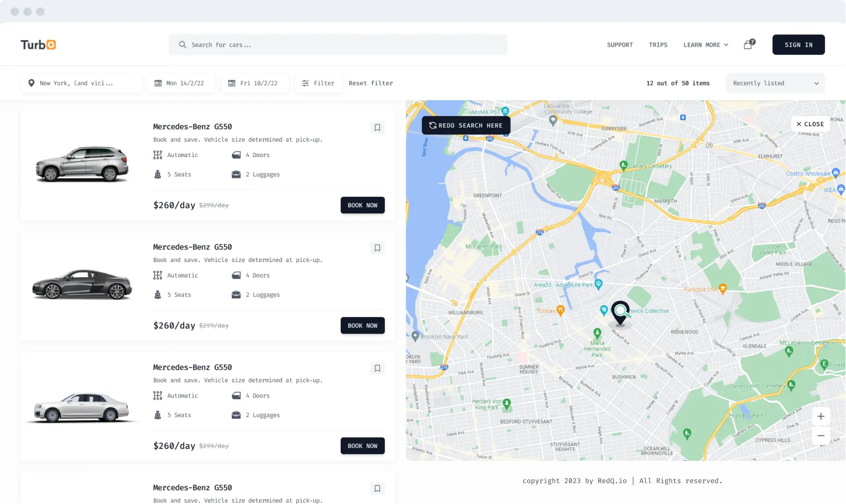Bookmark the second Mercedes-Benz G550 listing

[377, 248]
